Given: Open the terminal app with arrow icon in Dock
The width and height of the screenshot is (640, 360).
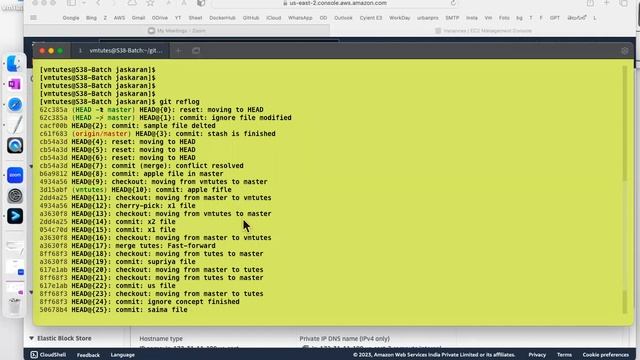Looking at the screenshot, I should click(x=15, y=216).
